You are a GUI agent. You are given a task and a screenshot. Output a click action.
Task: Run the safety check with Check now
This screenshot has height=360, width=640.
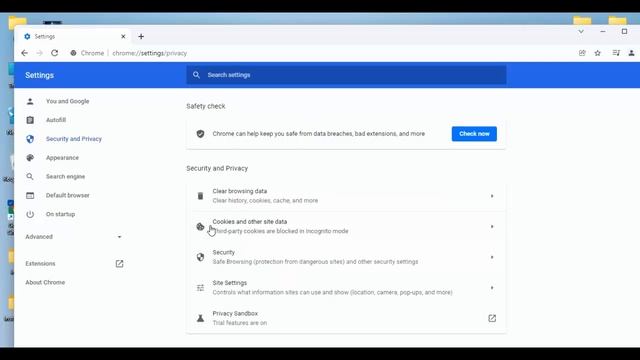[474, 134]
